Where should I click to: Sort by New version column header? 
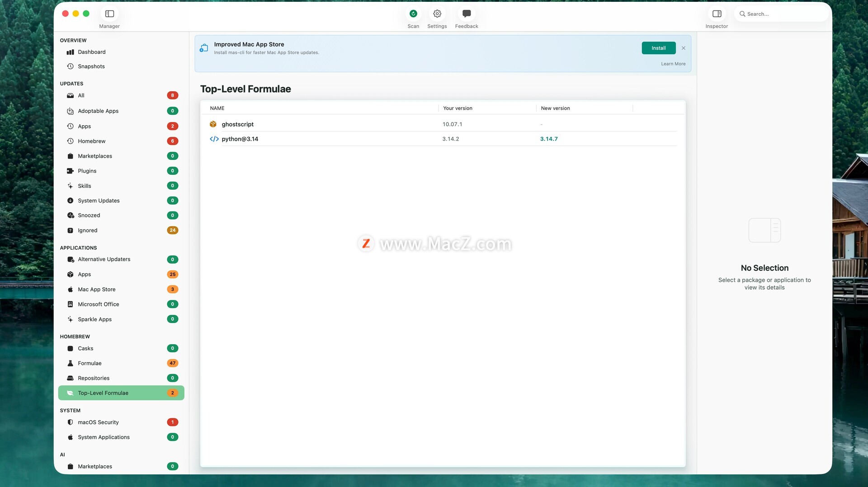[555, 108]
